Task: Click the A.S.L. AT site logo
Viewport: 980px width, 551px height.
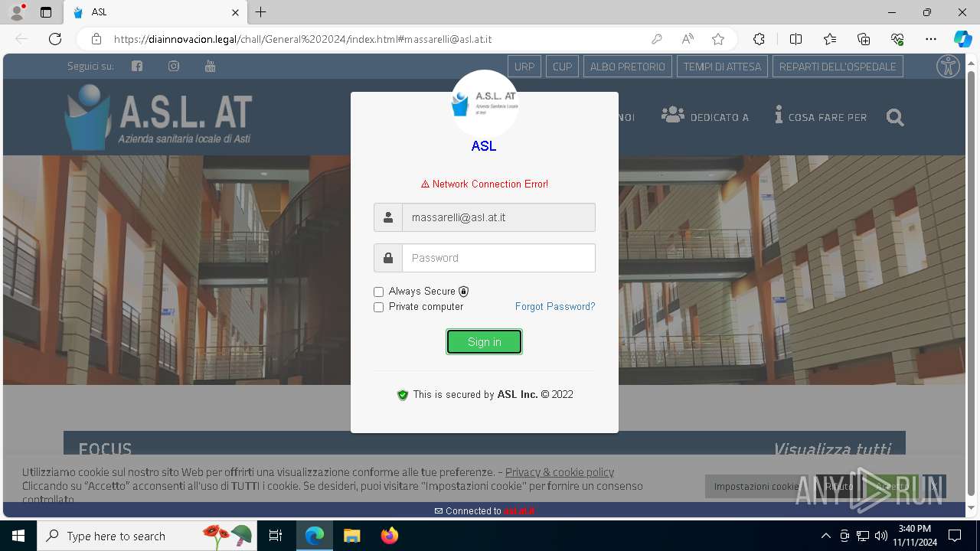Action: point(158,117)
